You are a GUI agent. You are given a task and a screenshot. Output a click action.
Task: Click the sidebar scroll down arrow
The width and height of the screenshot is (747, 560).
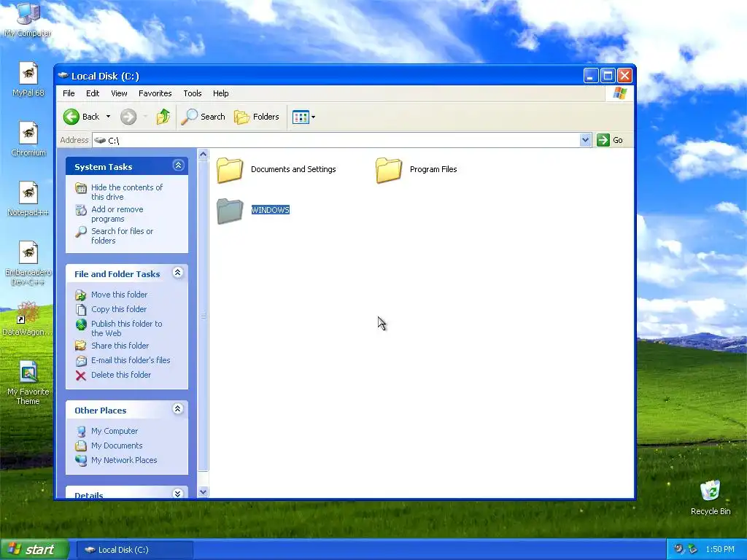pos(204,492)
